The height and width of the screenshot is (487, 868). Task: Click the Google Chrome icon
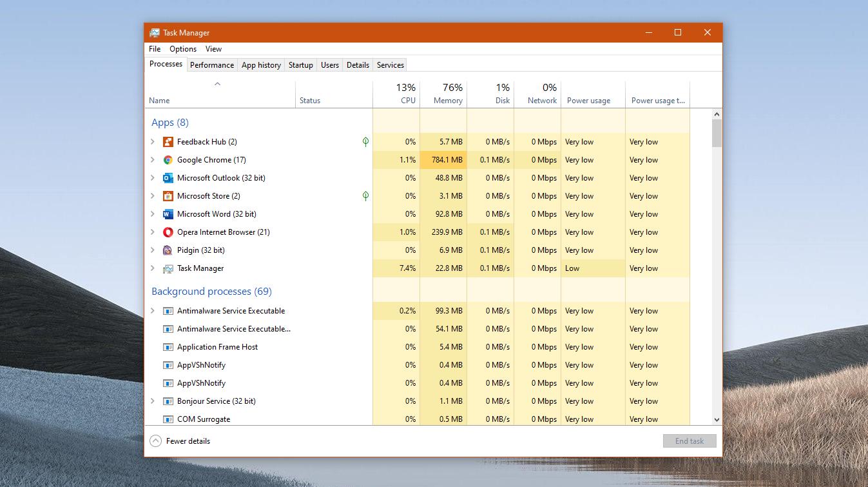[x=168, y=160]
